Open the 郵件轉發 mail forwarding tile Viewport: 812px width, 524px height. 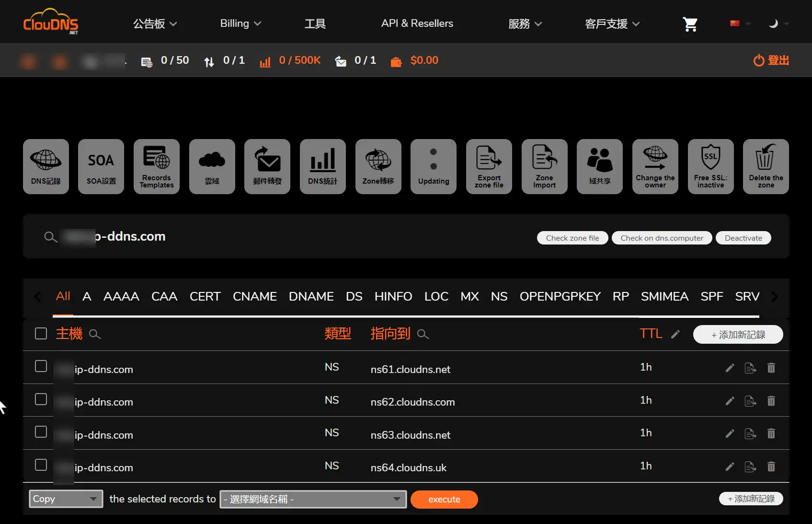pyautogui.click(x=267, y=166)
